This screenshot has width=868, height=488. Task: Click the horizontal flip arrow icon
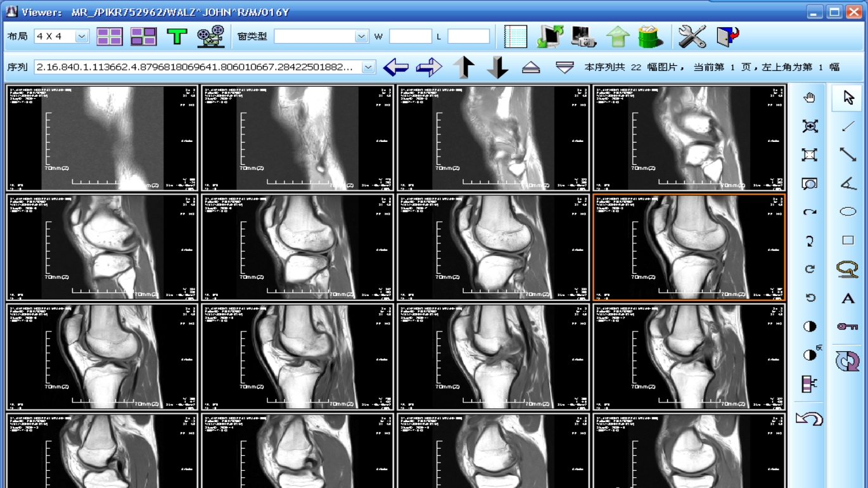pos(809,212)
